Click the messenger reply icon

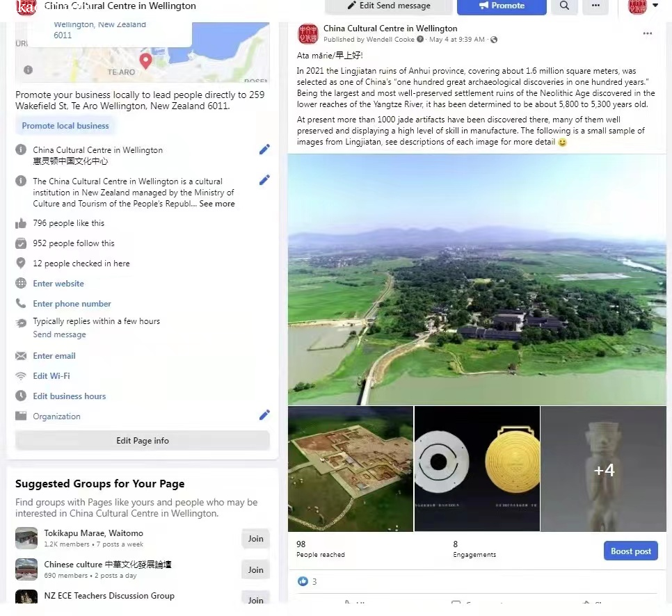[21, 323]
